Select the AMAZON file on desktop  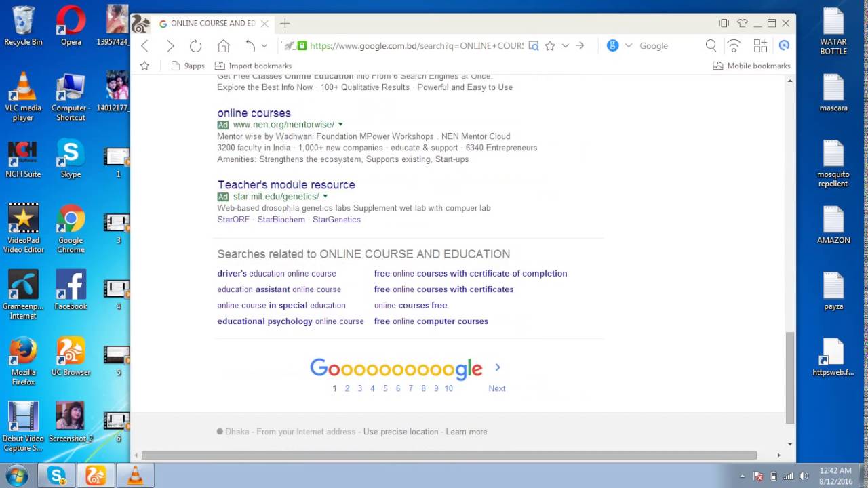pos(833,225)
